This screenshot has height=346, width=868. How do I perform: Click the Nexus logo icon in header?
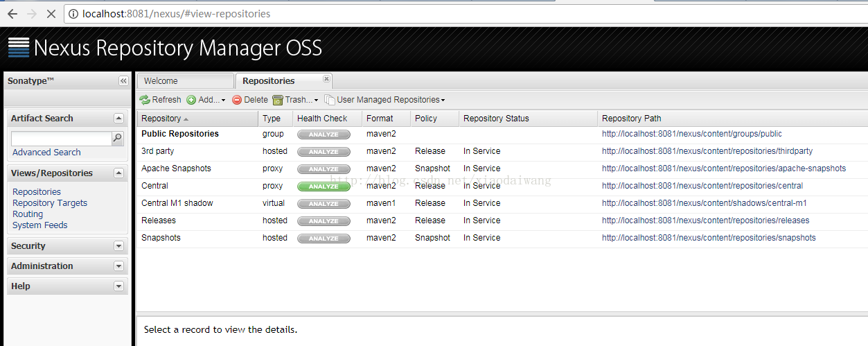tap(19, 48)
